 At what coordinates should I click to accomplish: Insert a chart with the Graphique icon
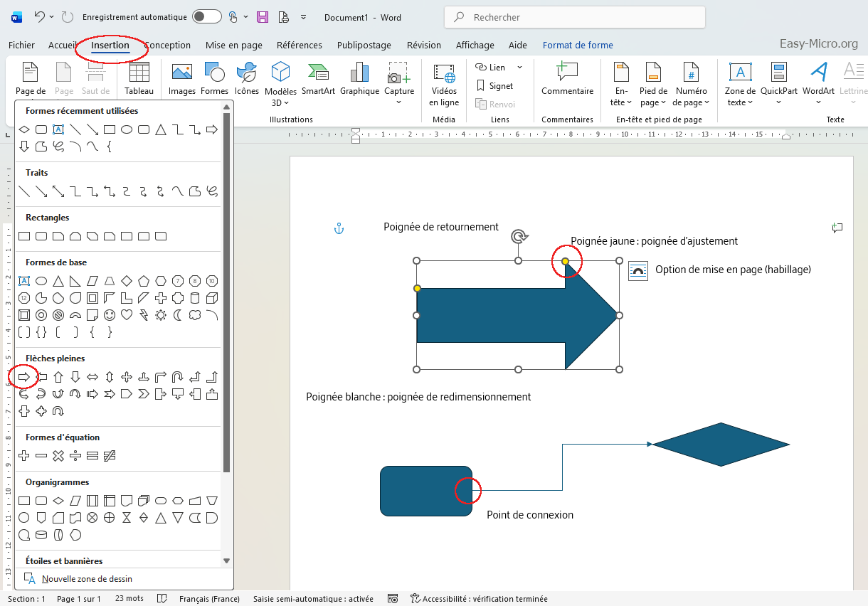(359, 78)
